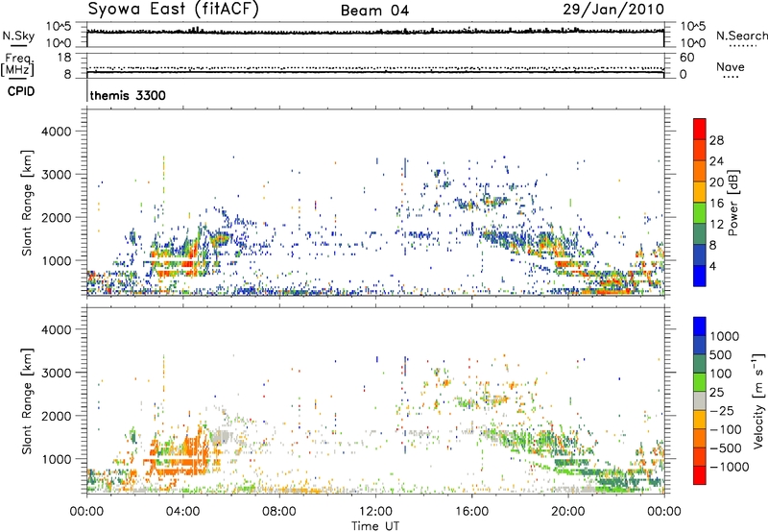
Task: Click the light green segment of Power colorbar
Action: click(700, 213)
